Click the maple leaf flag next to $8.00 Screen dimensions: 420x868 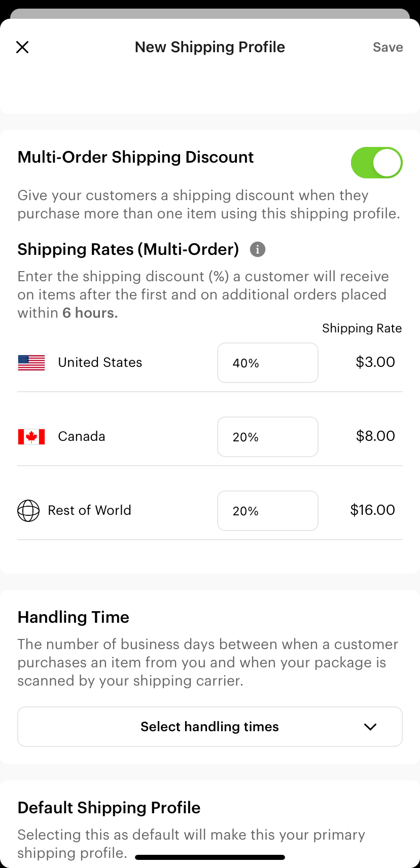[31, 436]
